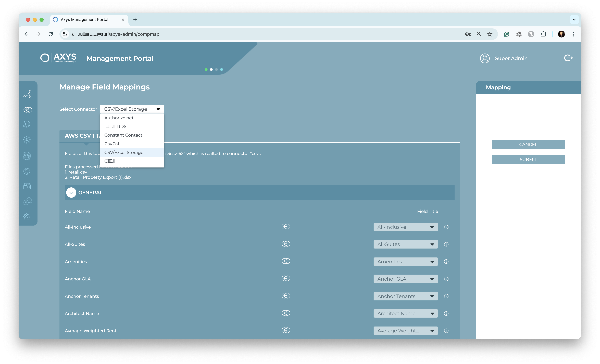The height and width of the screenshot is (364, 600).
Task: Click mapping arrow icon for All-Inclusive row
Action: (286, 227)
